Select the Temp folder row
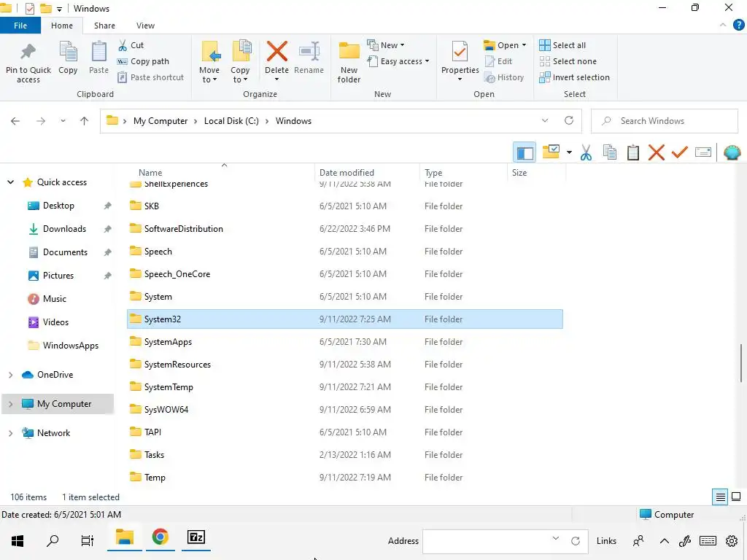 (345, 478)
